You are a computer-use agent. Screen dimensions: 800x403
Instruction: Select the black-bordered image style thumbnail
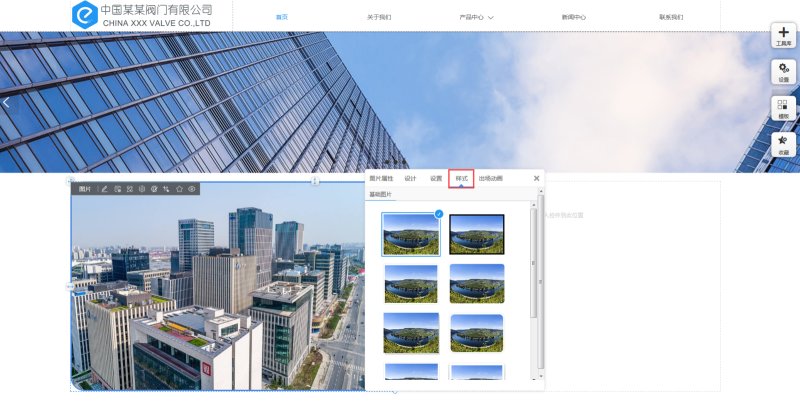[x=477, y=235]
